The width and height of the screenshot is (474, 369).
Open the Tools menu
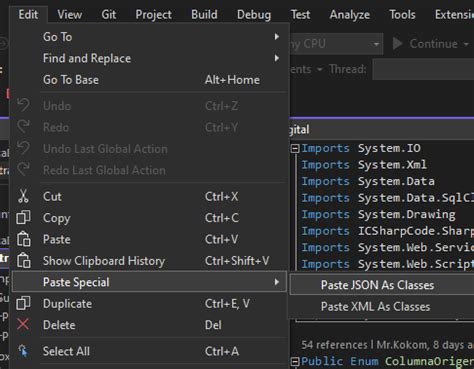pyautogui.click(x=402, y=14)
